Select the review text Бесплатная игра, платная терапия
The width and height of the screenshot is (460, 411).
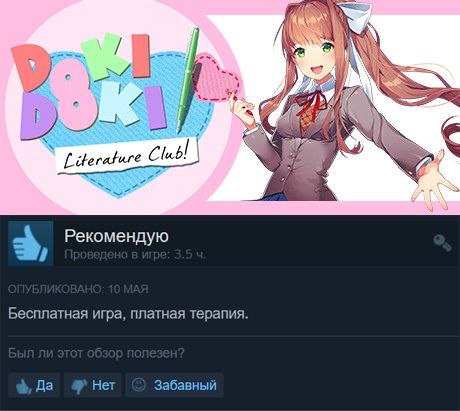pos(128,314)
